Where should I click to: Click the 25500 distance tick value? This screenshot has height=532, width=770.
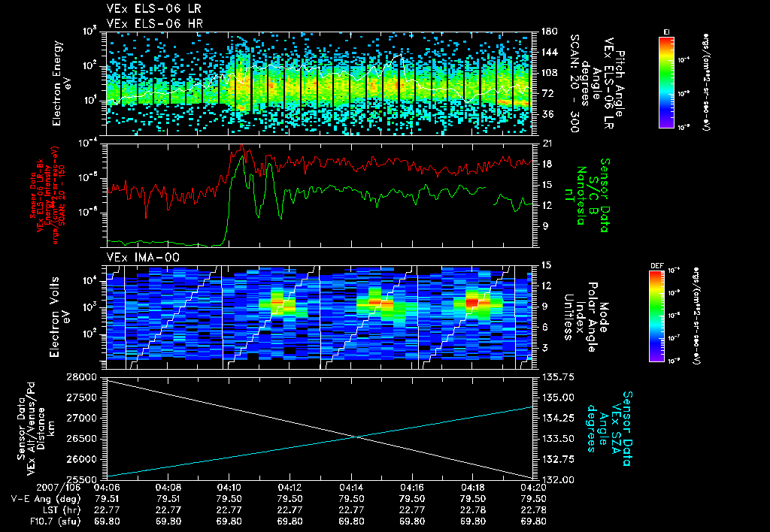pos(81,480)
